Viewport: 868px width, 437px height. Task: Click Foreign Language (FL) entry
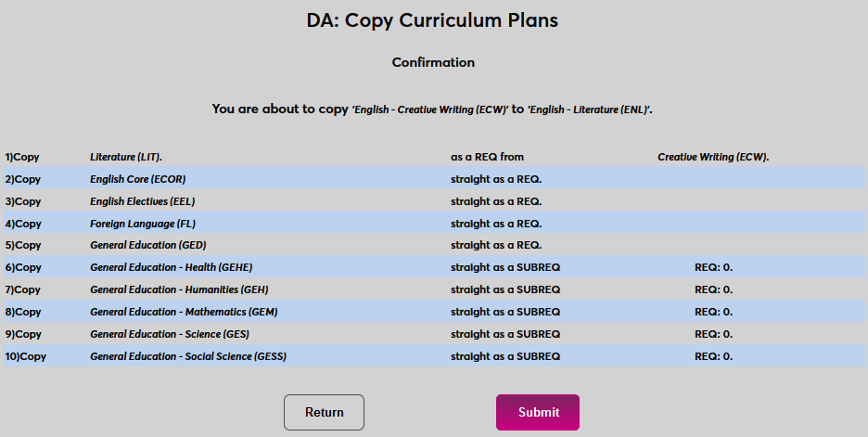click(143, 224)
